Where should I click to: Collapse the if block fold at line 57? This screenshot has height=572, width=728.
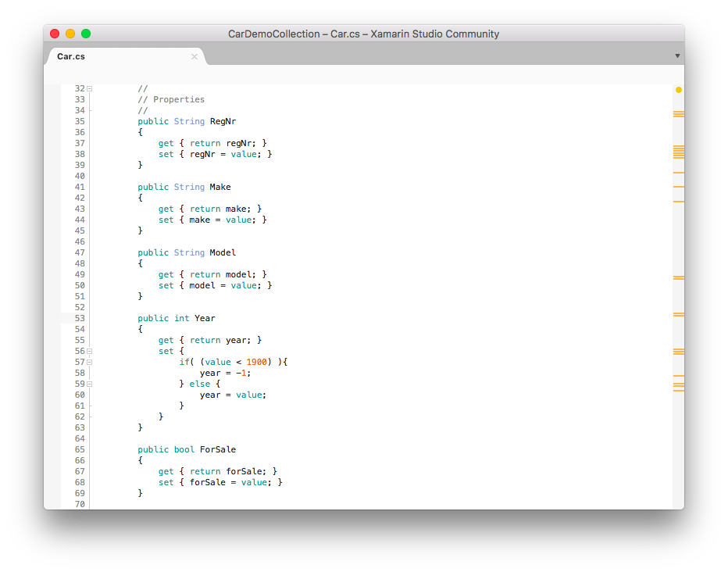[x=90, y=362]
